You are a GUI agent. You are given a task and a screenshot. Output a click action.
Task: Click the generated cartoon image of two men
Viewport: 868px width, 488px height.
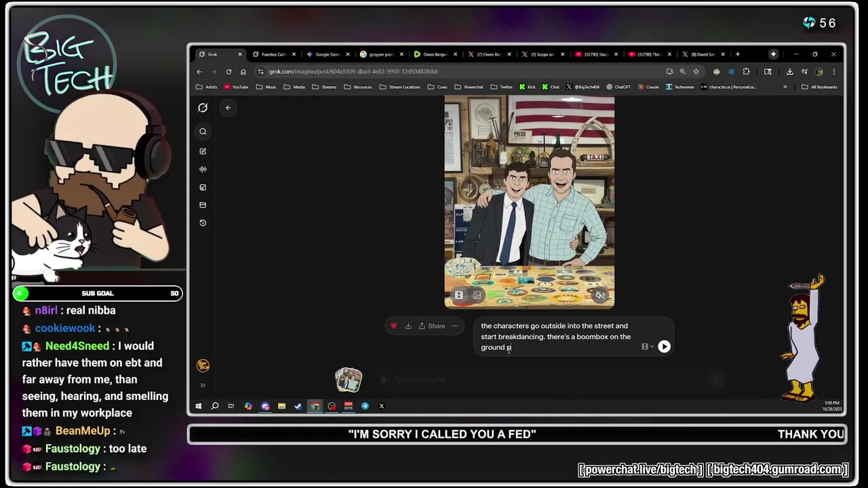(530, 201)
